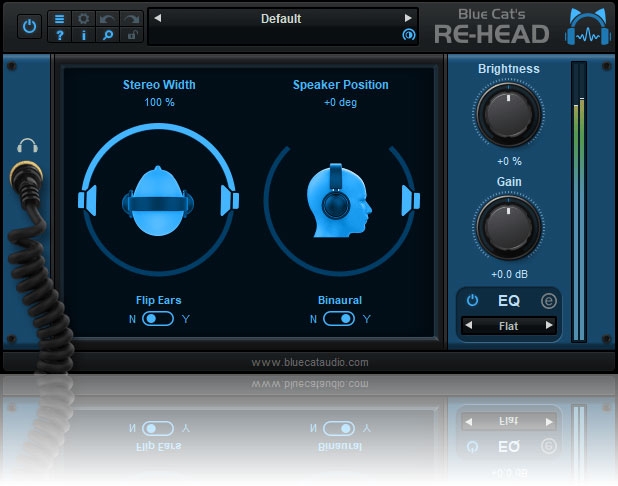618x486 pixels.
Task: Open the Flat EQ preset list
Action: [508, 326]
